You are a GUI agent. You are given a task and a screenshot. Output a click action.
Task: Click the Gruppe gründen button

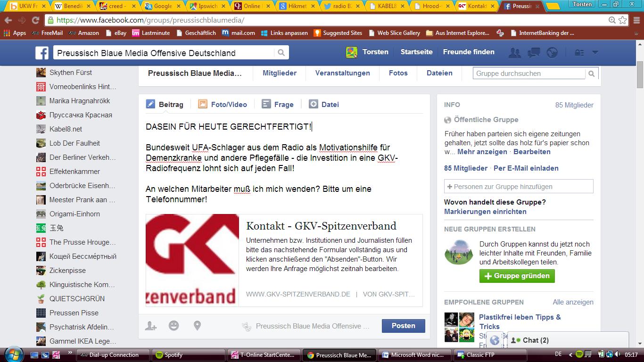[x=517, y=276]
